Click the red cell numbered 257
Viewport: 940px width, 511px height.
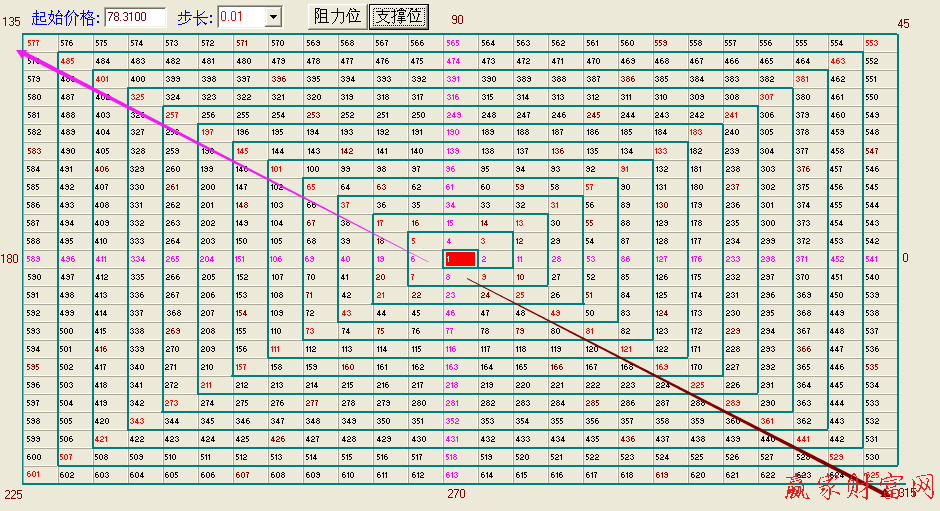tap(172, 115)
